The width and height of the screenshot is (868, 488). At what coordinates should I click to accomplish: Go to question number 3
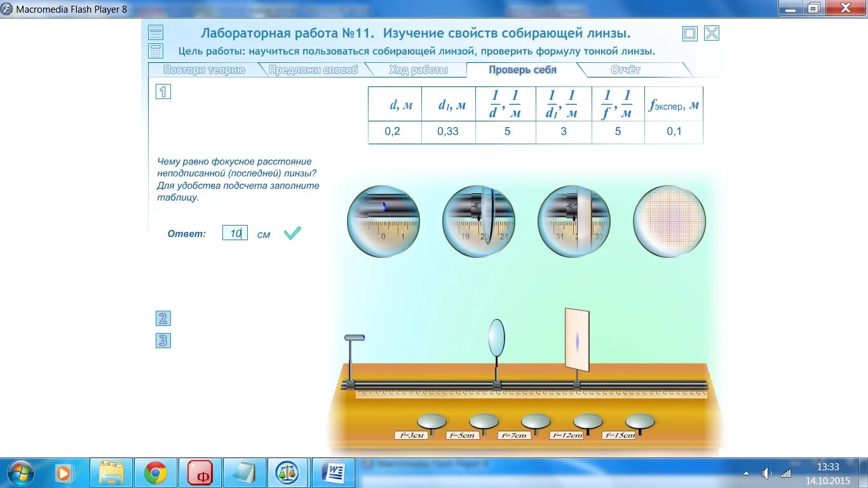click(x=163, y=341)
